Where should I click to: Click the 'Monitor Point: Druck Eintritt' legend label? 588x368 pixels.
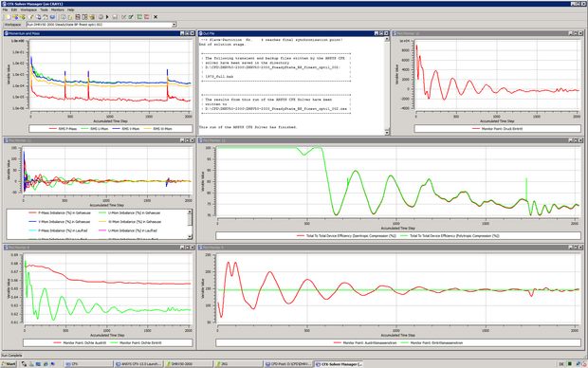[502, 129]
